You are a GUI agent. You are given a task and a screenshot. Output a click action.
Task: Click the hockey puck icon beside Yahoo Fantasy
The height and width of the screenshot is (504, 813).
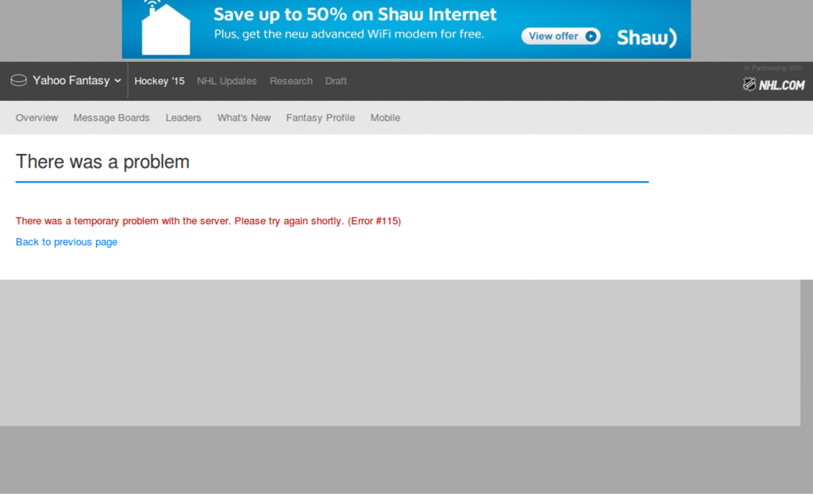click(x=19, y=80)
